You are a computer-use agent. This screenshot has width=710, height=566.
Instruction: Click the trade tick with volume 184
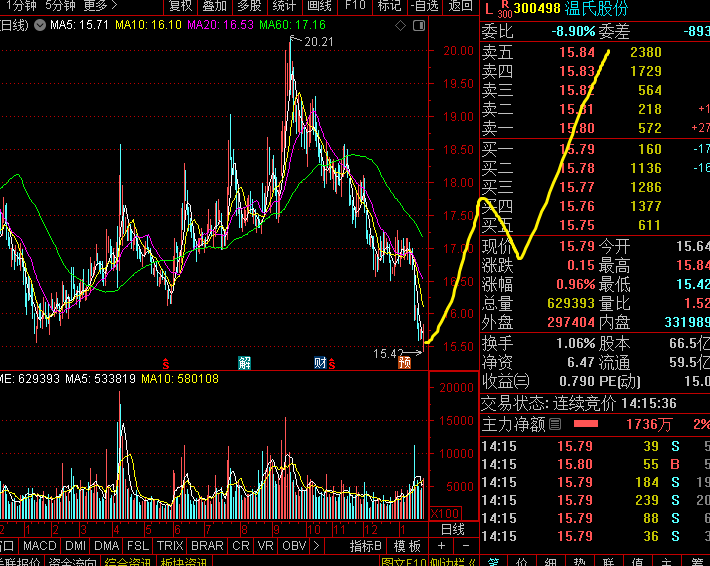point(595,482)
